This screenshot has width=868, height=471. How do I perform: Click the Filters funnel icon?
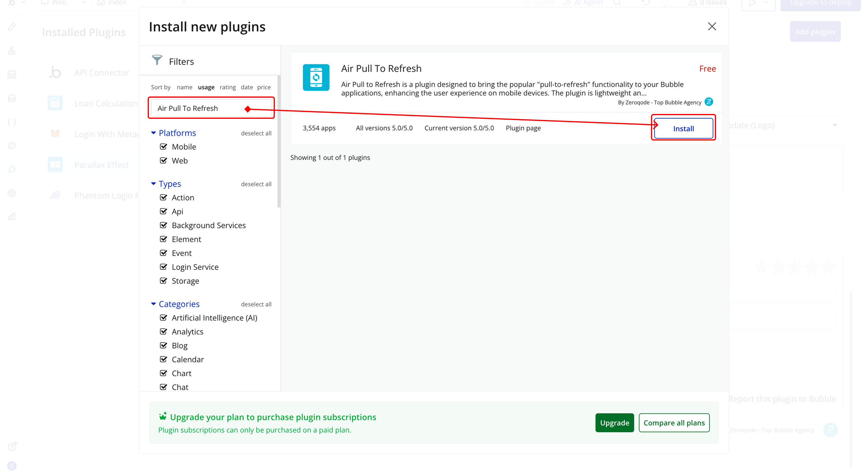pyautogui.click(x=157, y=60)
